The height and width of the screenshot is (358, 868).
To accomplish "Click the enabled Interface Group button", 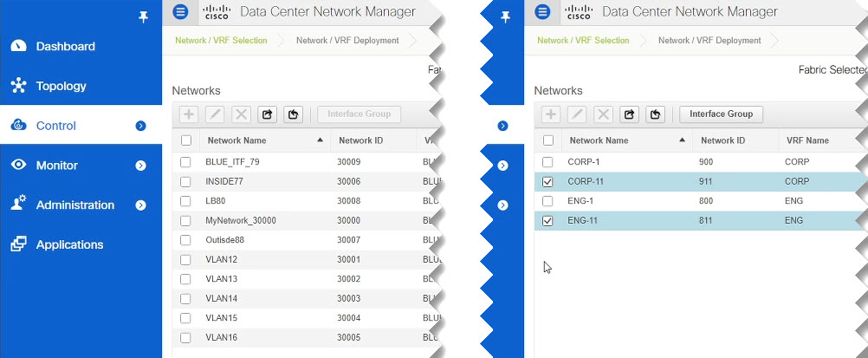I will click(721, 114).
